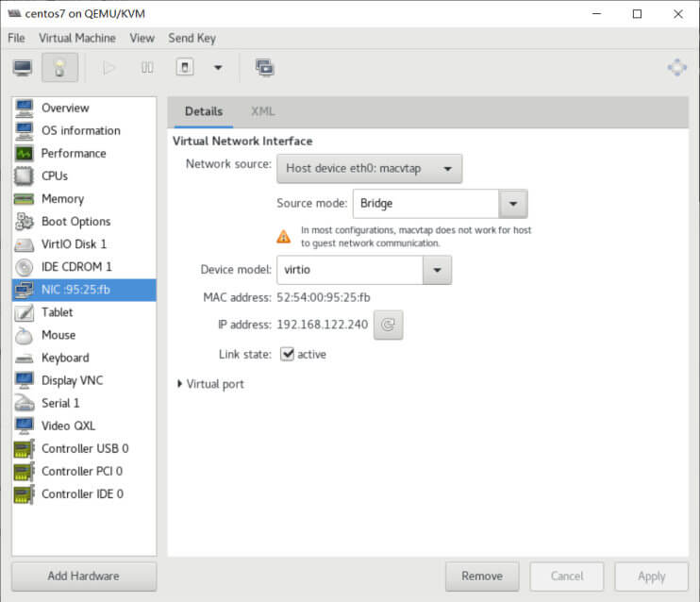Select the Mouse device entry

pyautogui.click(x=84, y=335)
